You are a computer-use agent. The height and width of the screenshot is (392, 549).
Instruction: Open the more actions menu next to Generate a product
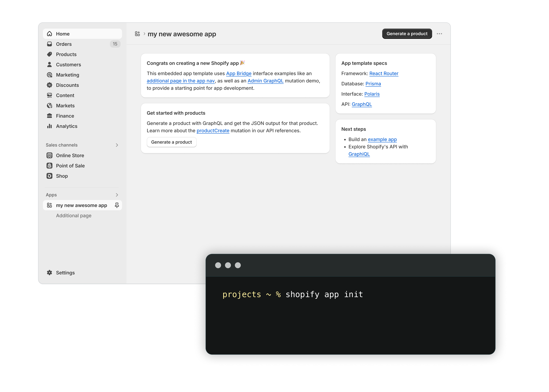pyautogui.click(x=440, y=34)
